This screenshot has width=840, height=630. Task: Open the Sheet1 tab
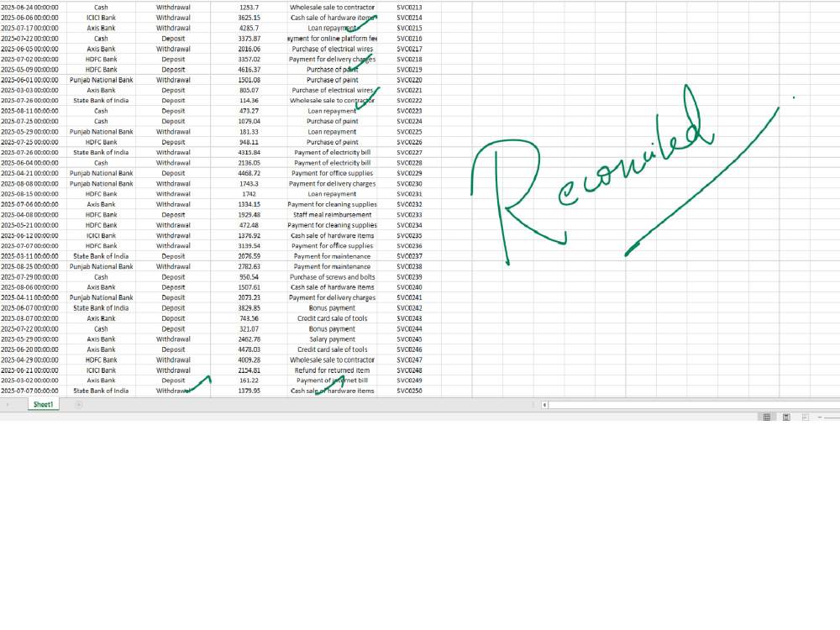44,405
